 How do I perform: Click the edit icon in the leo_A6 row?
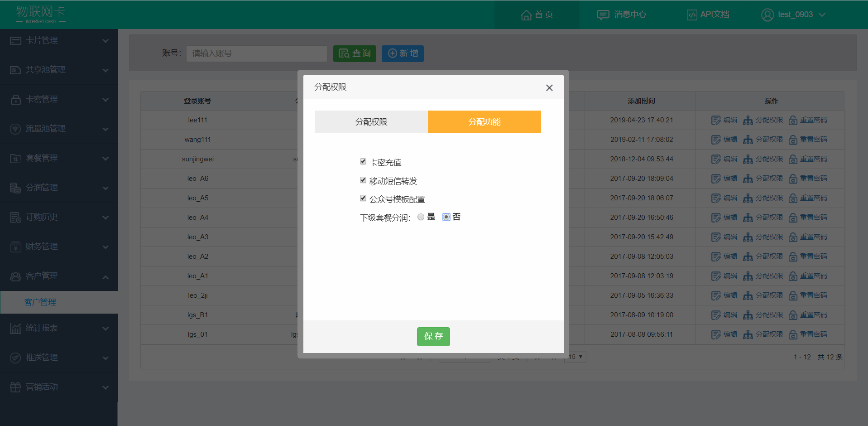tap(716, 179)
